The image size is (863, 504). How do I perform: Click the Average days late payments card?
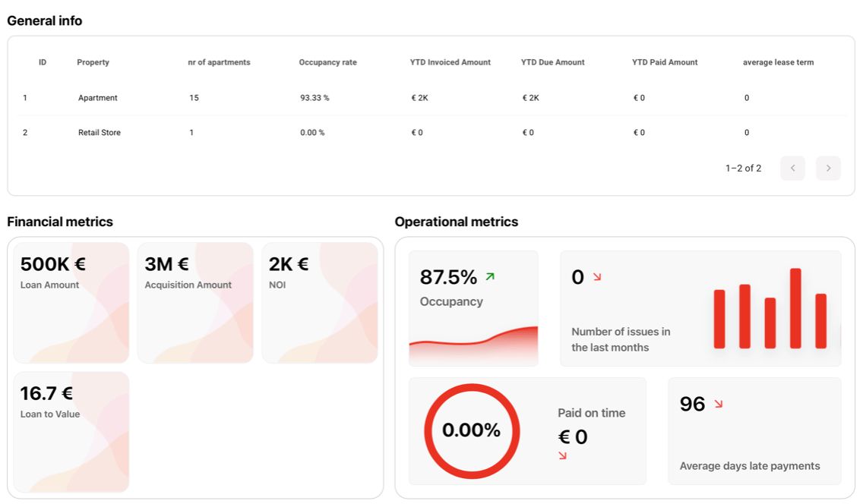coord(754,431)
